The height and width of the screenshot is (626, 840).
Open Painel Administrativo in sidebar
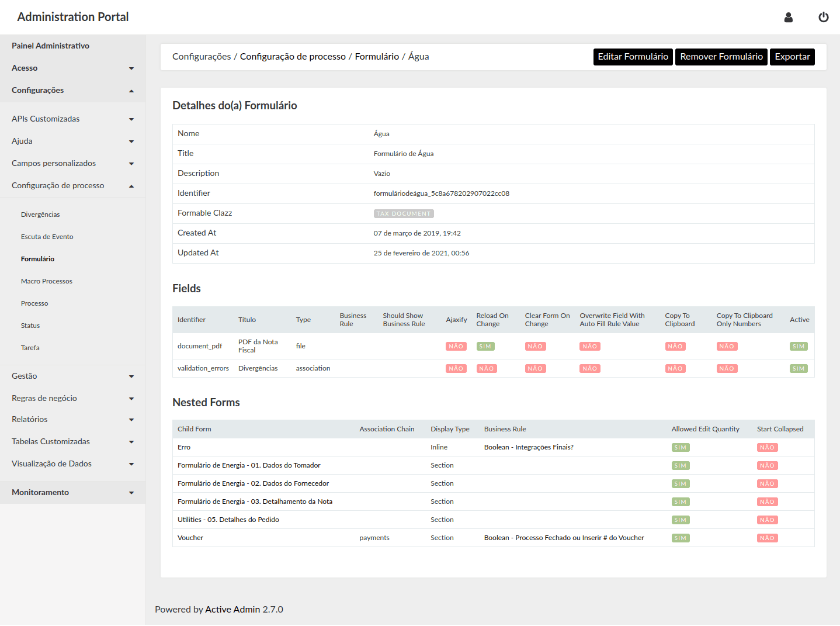[50, 46]
